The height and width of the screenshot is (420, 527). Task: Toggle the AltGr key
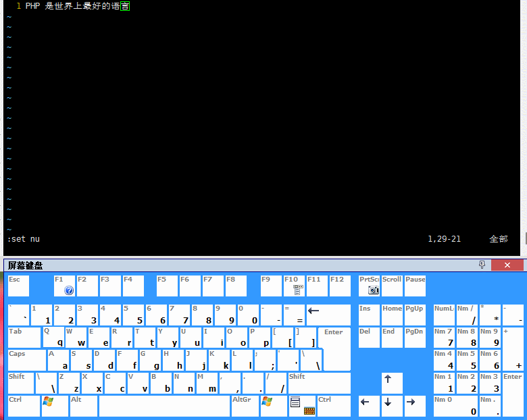(x=245, y=406)
